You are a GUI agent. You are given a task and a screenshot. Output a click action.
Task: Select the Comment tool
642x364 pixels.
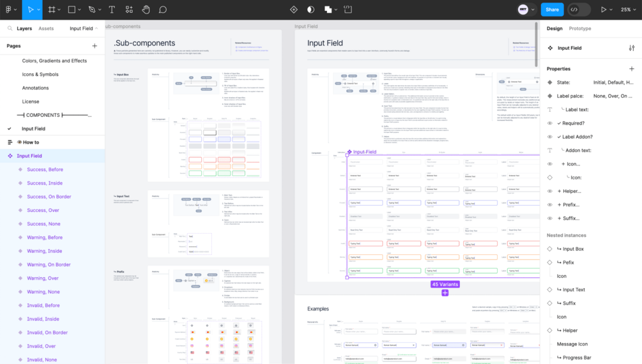click(162, 10)
